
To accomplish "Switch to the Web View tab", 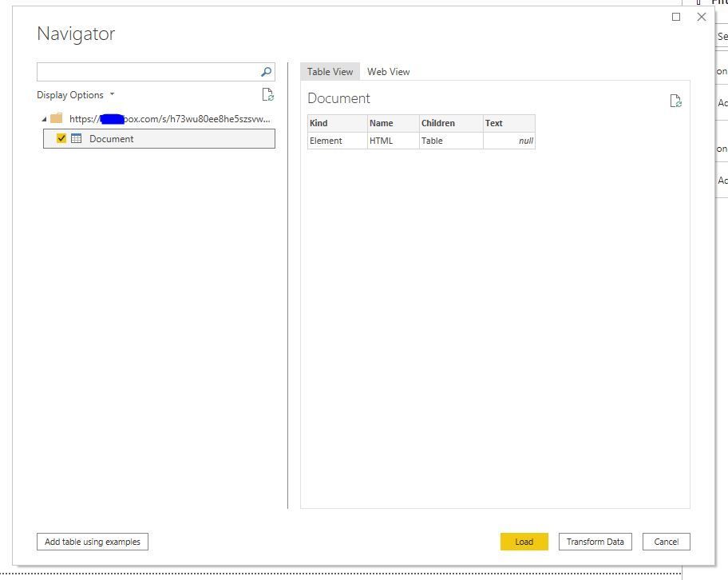I will (x=388, y=71).
